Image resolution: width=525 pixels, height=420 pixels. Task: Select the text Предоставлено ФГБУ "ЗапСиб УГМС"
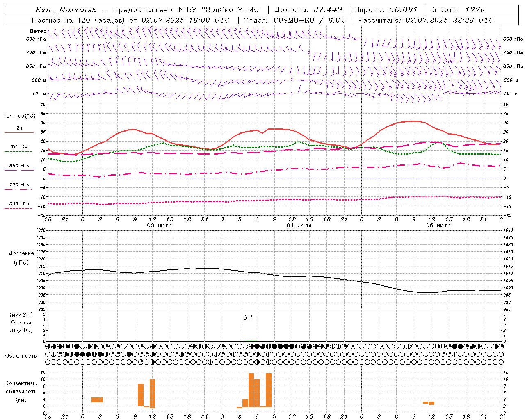187,10
